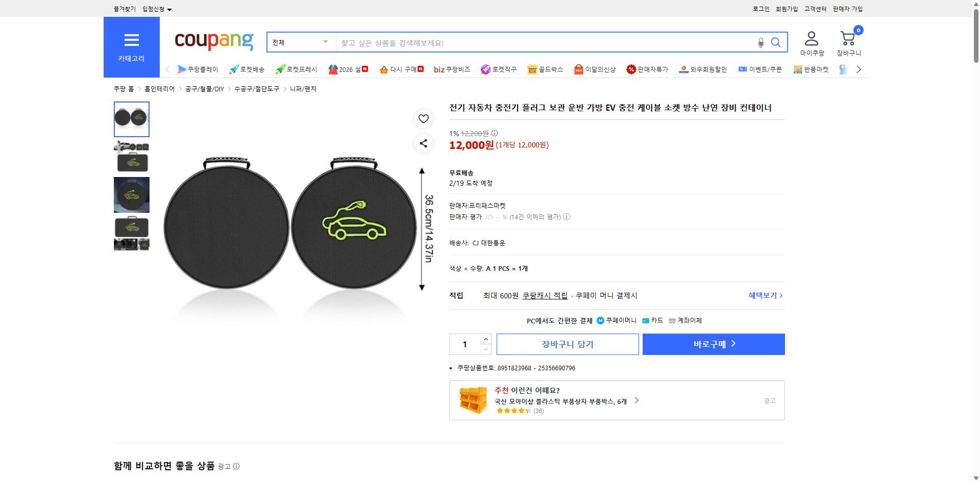Click the right chevron to scroll nav items
The width and height of the screenshot is (980, 482).
pyautogui.click(x=859, y=69)
